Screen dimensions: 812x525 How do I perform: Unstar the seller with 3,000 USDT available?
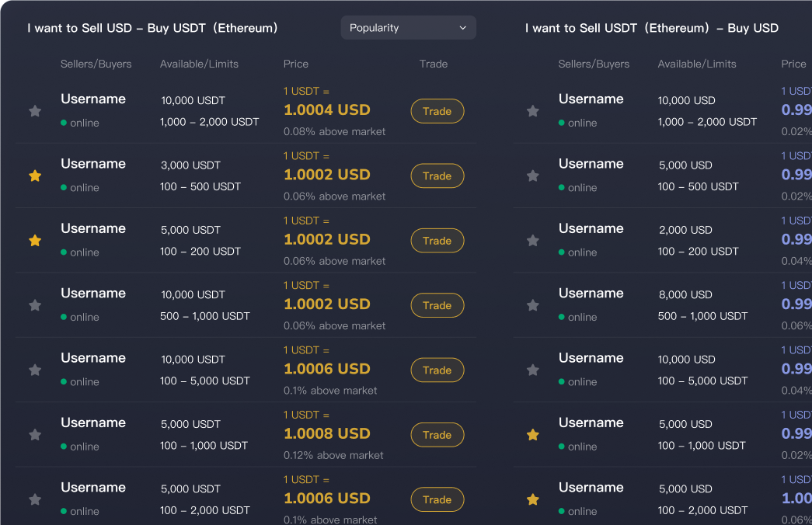(35, 176)
